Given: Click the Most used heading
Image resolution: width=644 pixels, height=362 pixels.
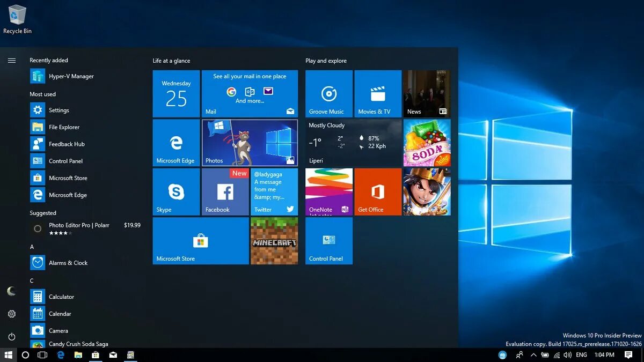Looking at the screenshot, I should tap(43, 94).
